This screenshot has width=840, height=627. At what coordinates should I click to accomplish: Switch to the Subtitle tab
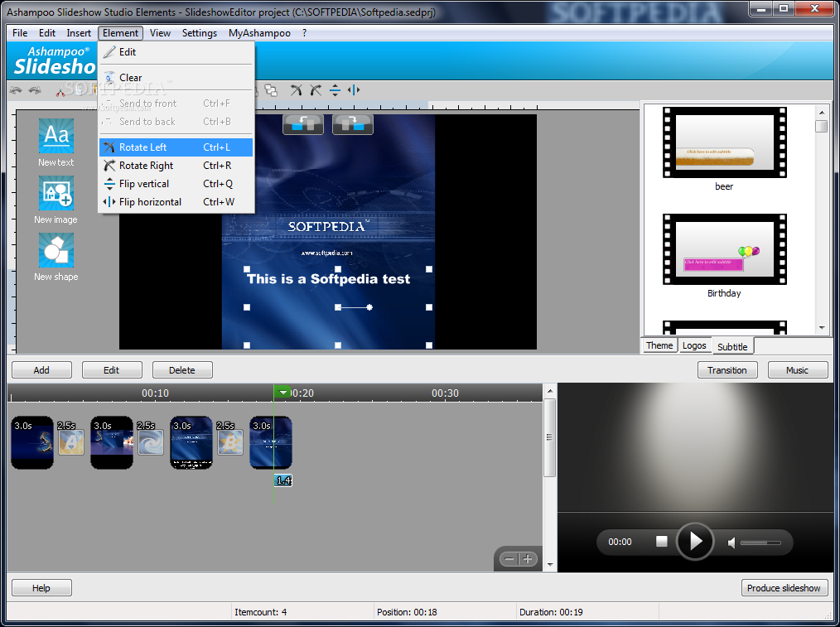tap(732, 346)
